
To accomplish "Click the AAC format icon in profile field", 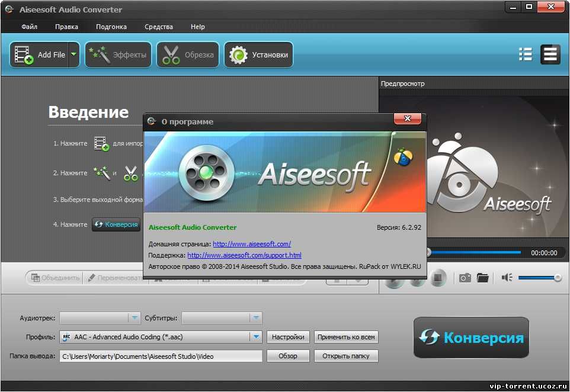I will pos(66,337).
